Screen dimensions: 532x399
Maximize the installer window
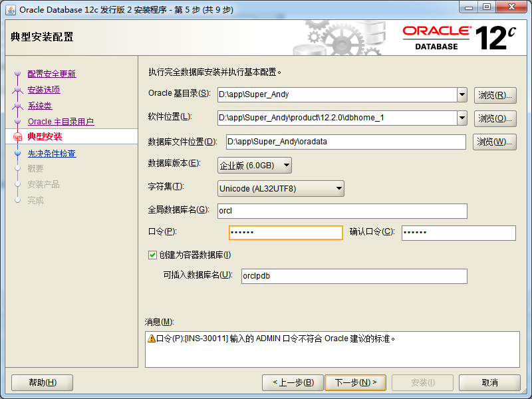(487, 7)
